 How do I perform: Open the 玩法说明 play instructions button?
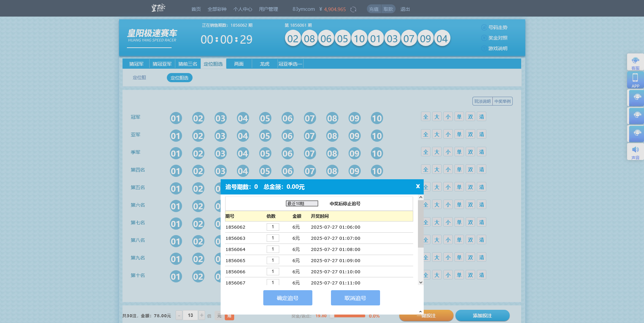coord(483,101)
